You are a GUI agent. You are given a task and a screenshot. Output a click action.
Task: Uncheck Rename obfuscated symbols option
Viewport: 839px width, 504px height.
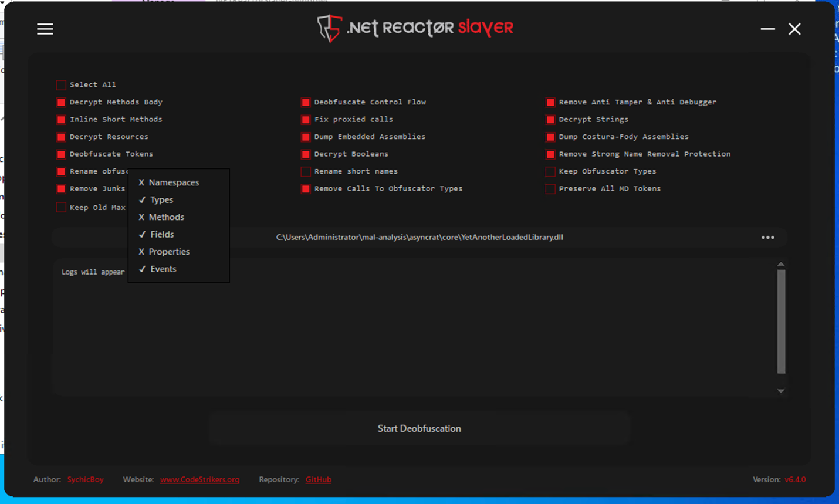pyautogui.click(x=61, y=171)
